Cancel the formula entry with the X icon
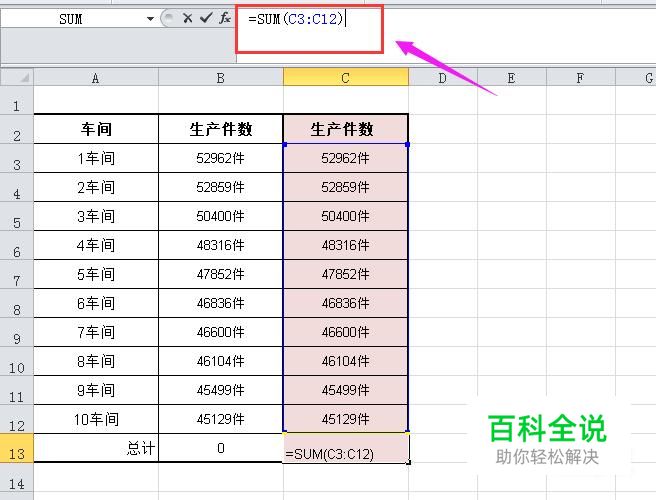Image resolution: width=656 pixels, height=500 pixels. (x=187, y=18)
